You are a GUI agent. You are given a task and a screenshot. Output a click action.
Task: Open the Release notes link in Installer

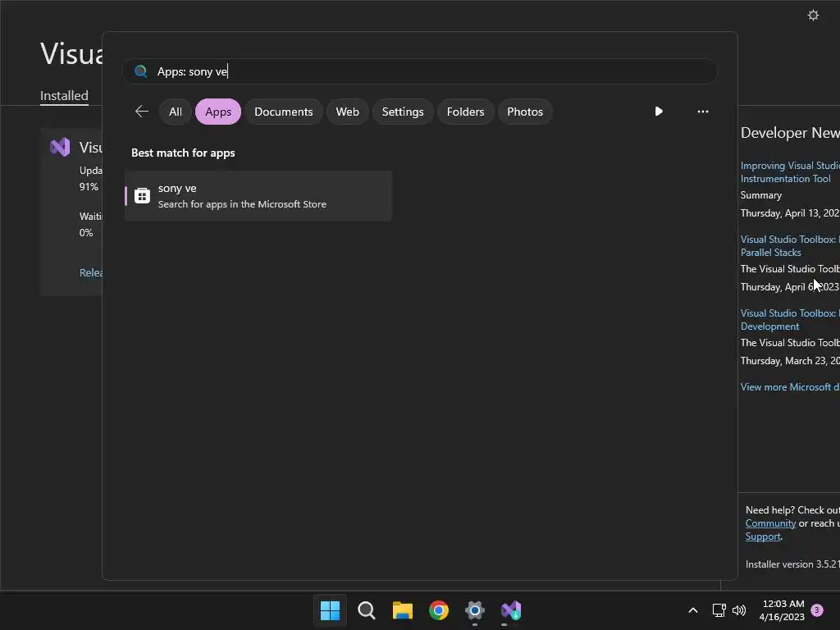pos(91,272)
